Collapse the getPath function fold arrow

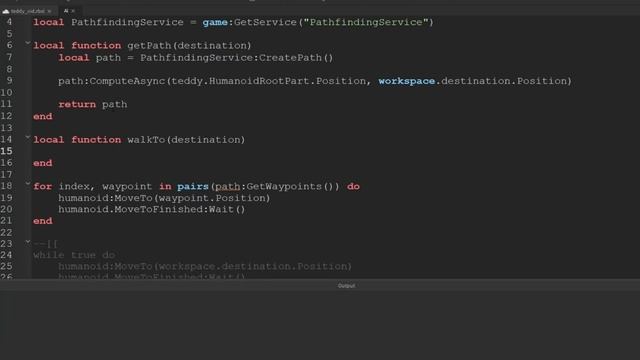[28, 42]
